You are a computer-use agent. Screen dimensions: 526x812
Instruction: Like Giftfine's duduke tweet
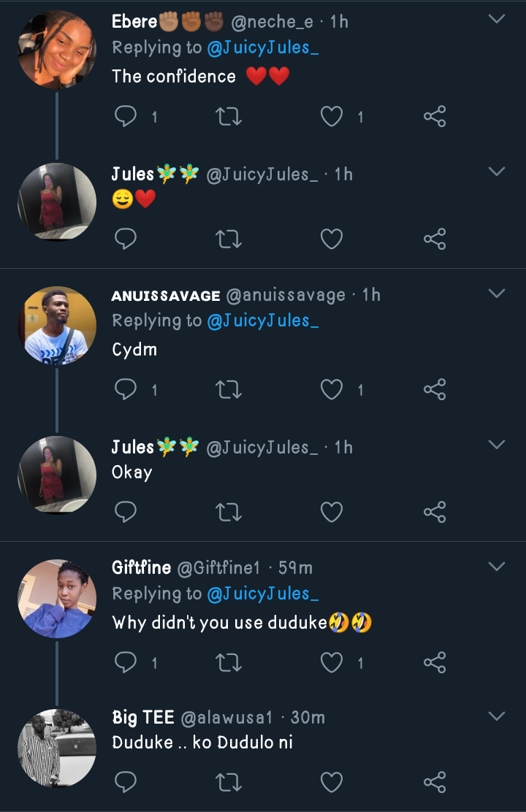(332, 663)
